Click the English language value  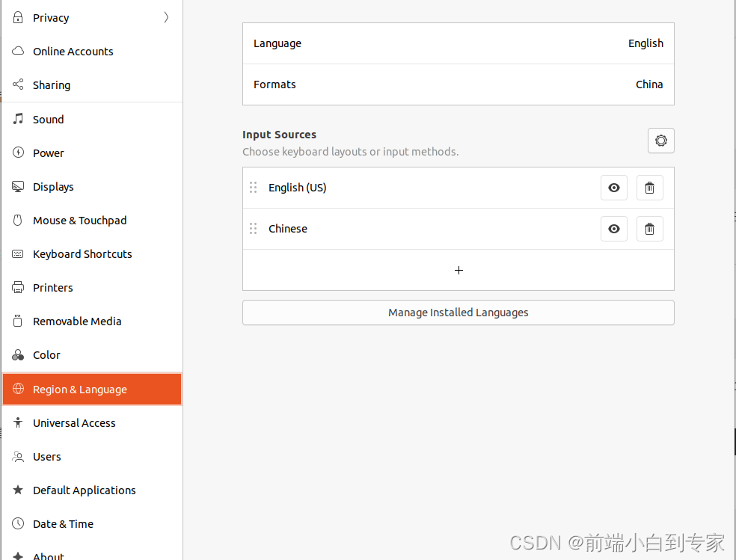645,43
